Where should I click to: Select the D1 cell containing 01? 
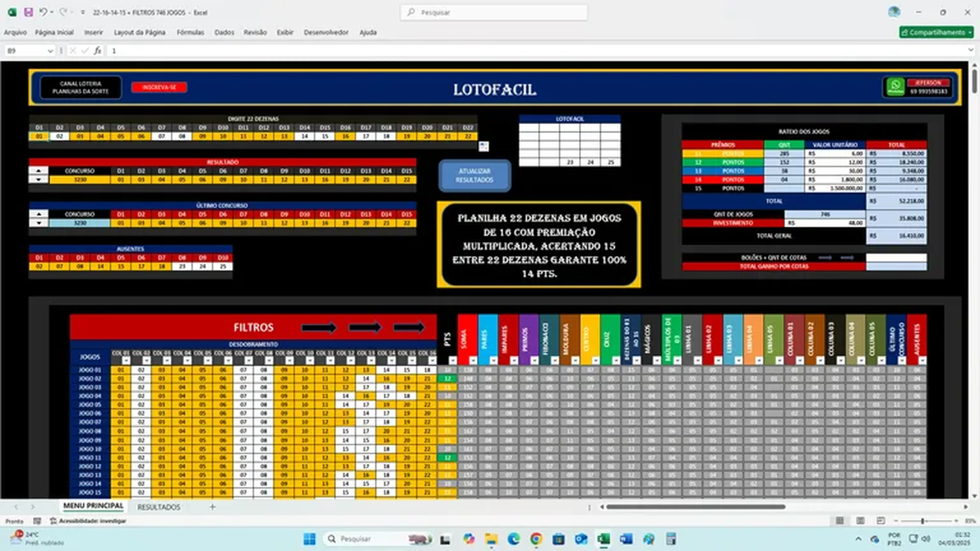coord(39,136)
